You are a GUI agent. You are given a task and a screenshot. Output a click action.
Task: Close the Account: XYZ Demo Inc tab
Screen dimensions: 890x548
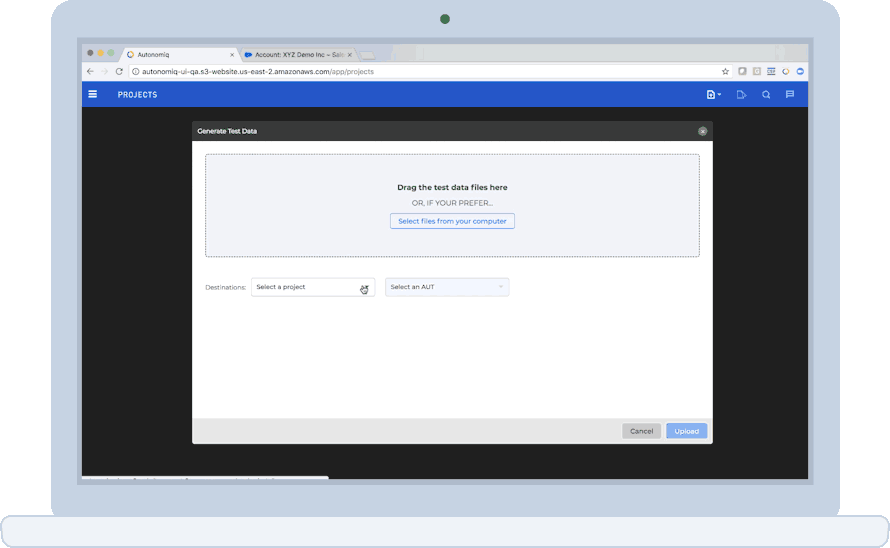350,55
